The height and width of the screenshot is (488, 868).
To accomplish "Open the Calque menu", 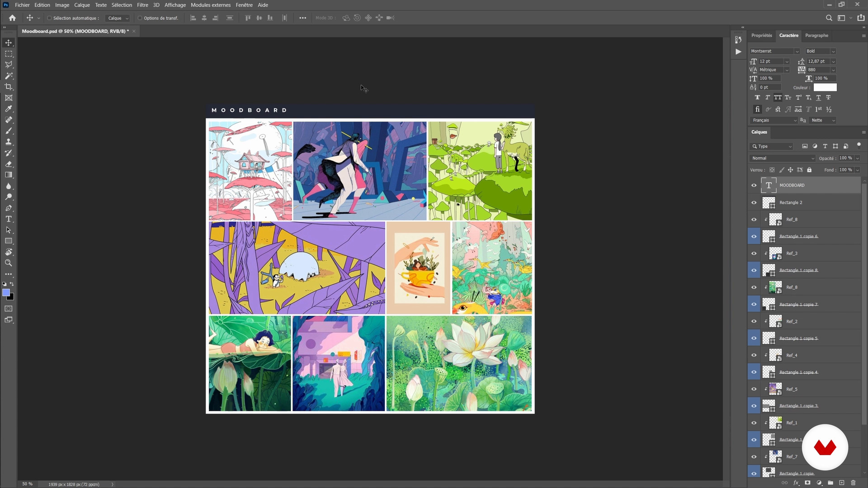I will (82, 5).
